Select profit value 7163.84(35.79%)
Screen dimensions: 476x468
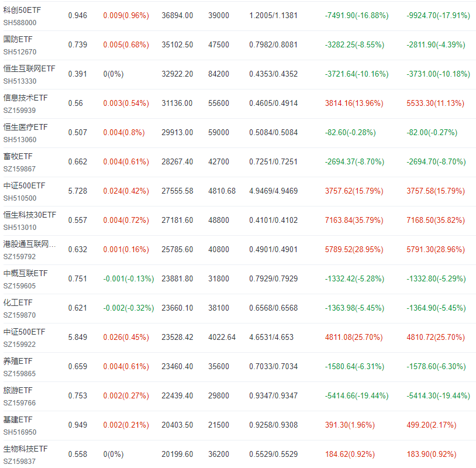coord(354,220)
